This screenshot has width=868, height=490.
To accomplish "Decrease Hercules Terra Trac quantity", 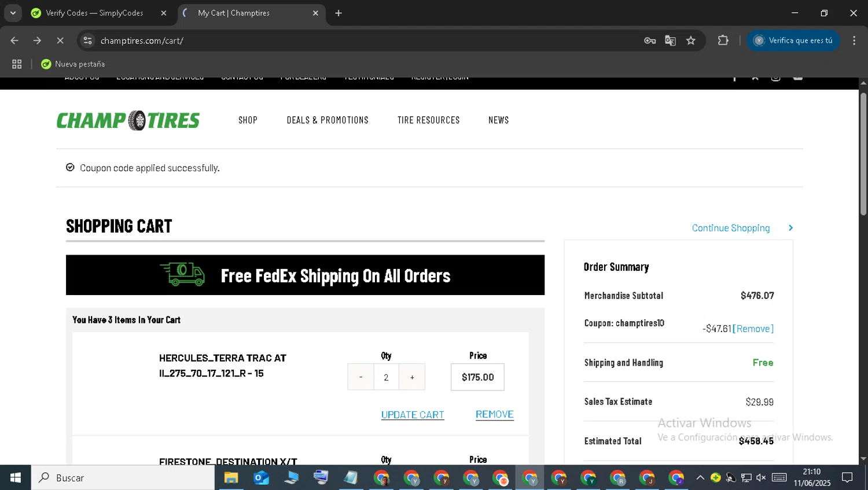I will point(361,377).
